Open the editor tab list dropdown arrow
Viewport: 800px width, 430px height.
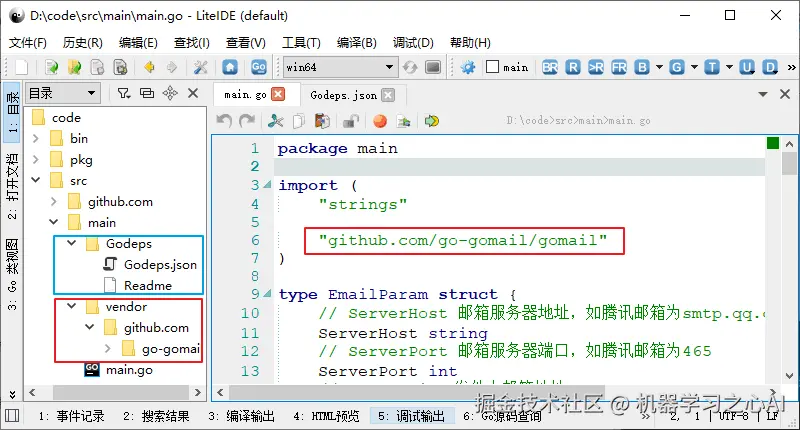click(x=763, y=94)
